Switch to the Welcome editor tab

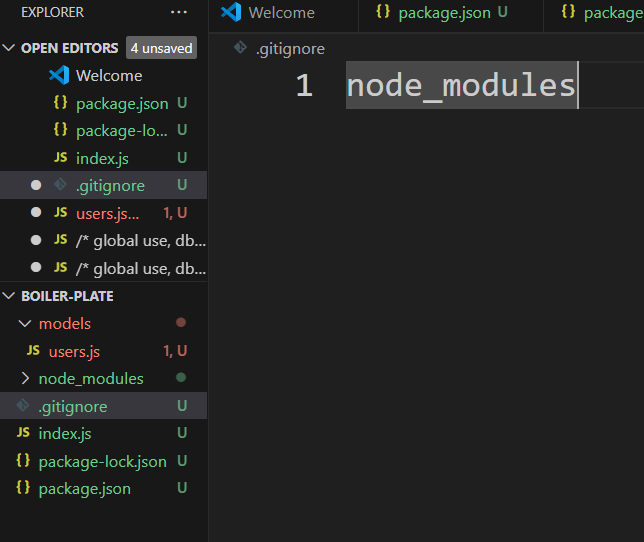point(283,14)
